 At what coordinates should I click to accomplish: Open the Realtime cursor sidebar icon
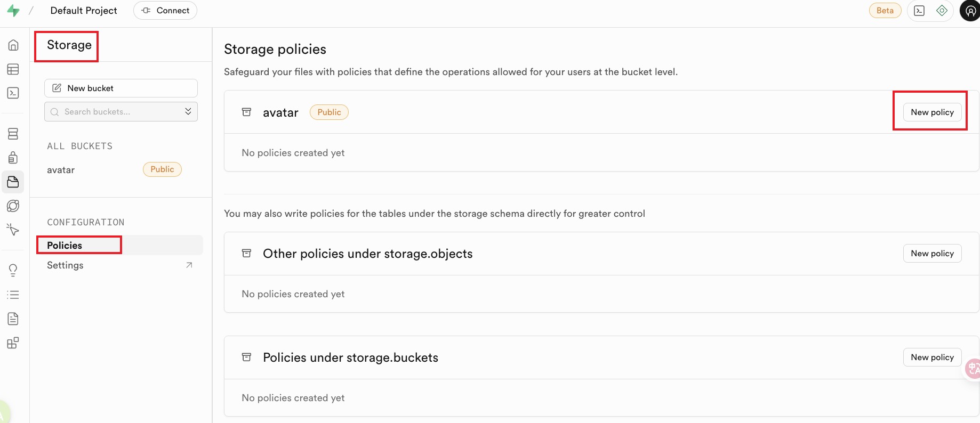click(13, 230)
